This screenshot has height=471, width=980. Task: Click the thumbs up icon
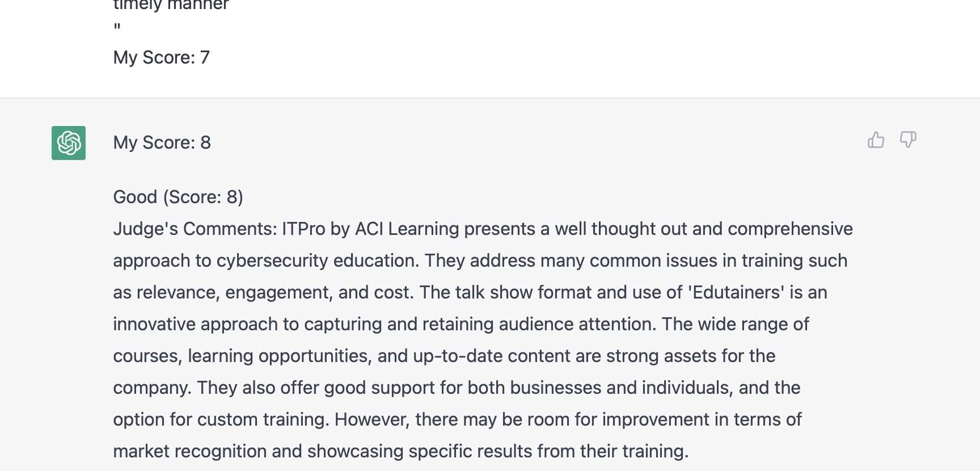tap(876, 140)
